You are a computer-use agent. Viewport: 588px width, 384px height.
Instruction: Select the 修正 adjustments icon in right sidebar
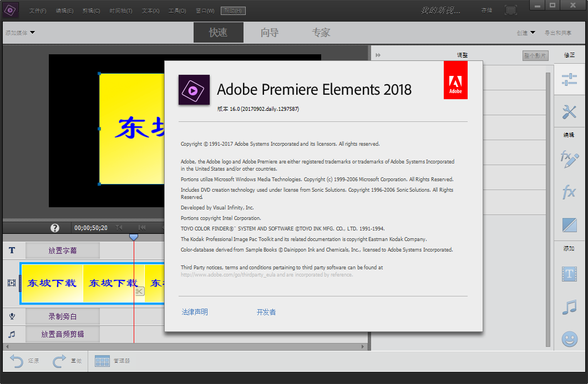tap(569, 79)
